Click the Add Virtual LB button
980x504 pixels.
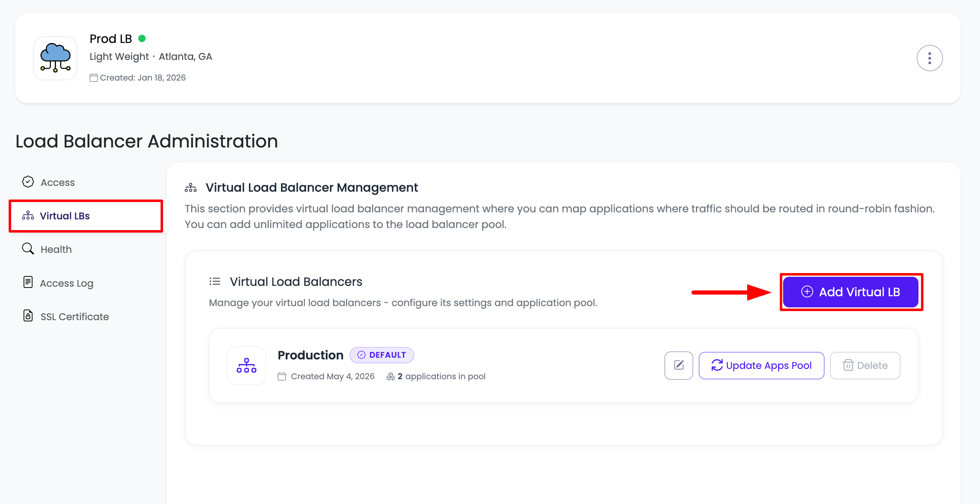click(851, 292)
